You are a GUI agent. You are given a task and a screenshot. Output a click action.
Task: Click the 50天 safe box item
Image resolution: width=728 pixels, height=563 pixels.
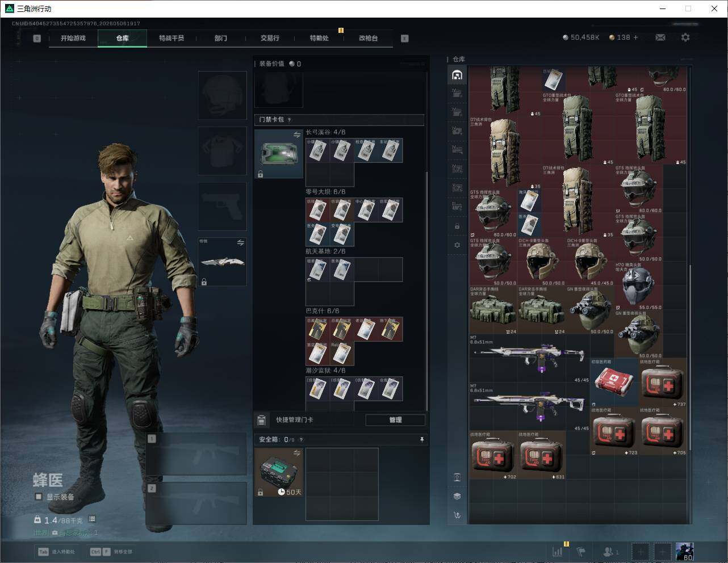[x=279, y=472]
